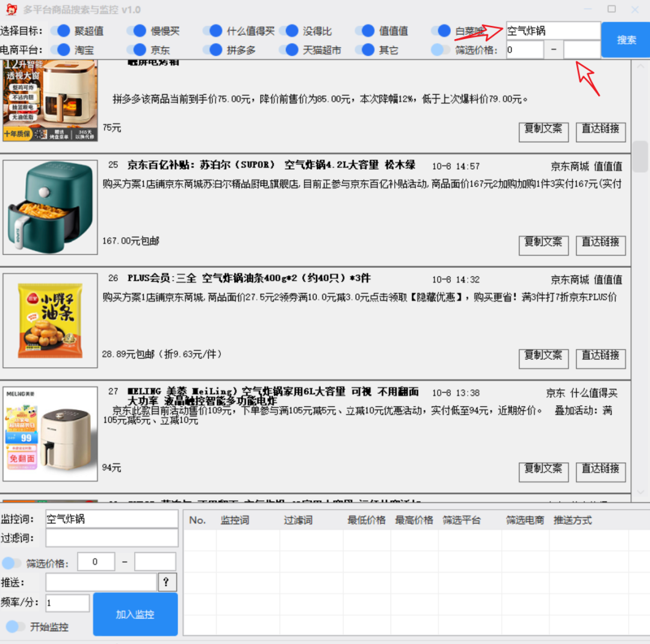Toggle the 其它 platform switch
650x644 pixels.
tap(366, 50)
